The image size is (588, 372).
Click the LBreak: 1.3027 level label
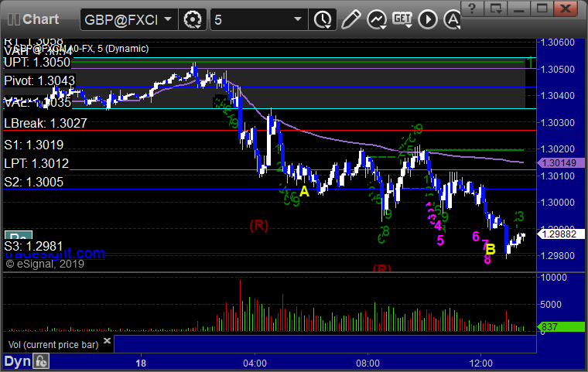tap(46, 123)
